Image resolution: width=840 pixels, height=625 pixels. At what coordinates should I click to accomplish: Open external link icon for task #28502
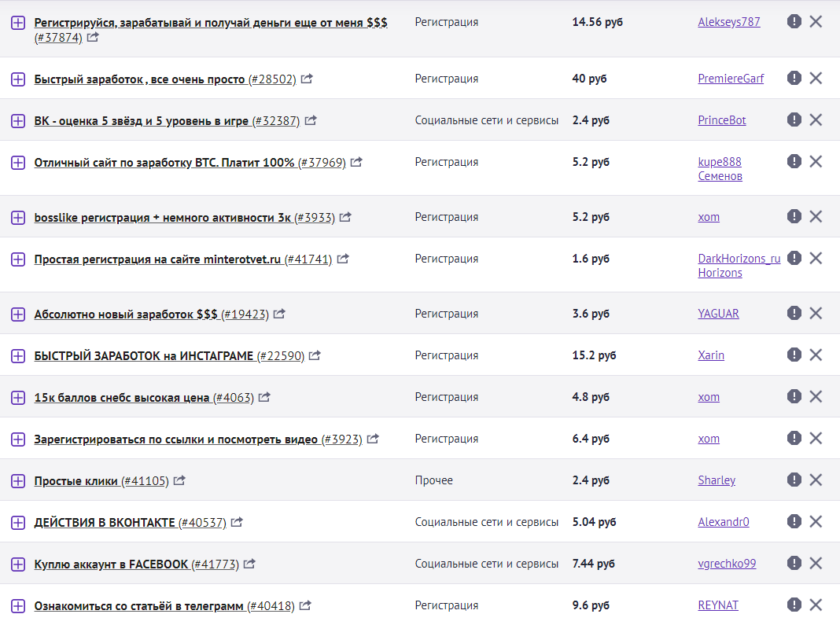[x=307, y=79]
